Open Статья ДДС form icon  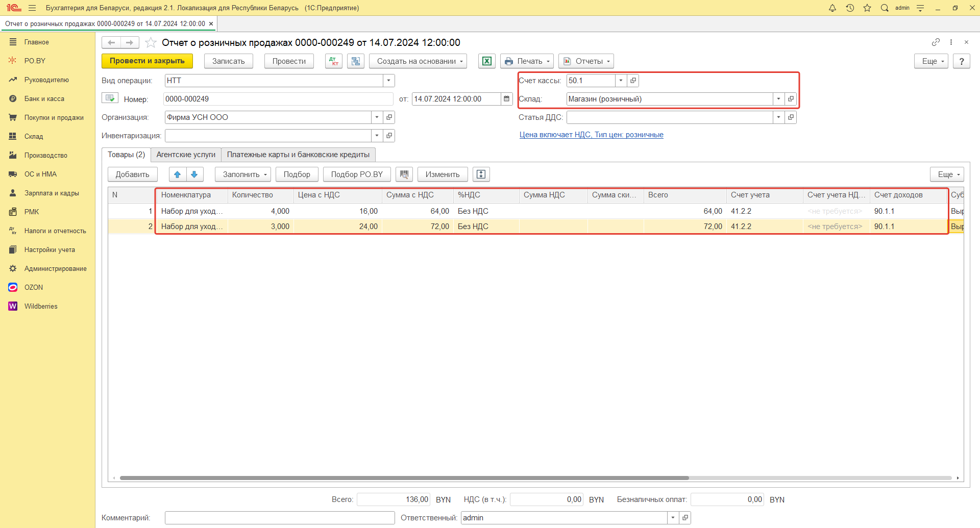pyautogui.click(x=791, y=117)
